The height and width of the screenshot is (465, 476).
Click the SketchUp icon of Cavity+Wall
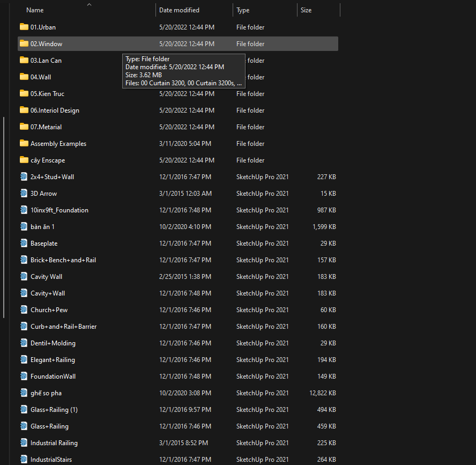[x=24, y=293]
